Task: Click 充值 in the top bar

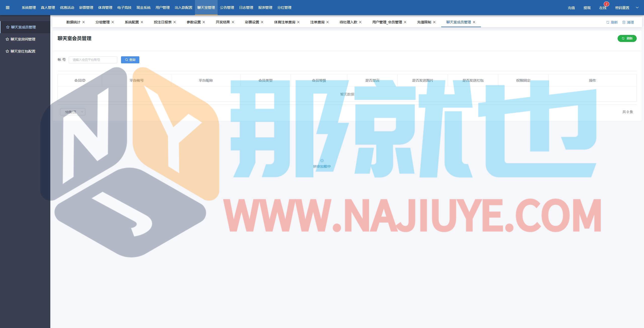Action: point(571,8)
